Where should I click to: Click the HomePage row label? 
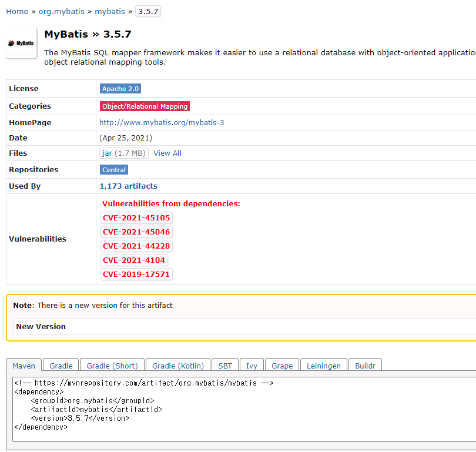(x=30, y=123)
